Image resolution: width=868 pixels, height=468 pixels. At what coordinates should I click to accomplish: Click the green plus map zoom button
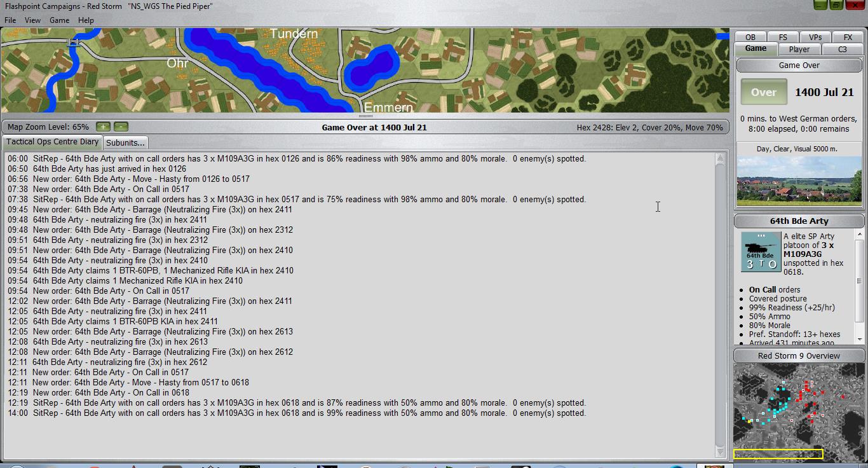(x=103, y=127)
